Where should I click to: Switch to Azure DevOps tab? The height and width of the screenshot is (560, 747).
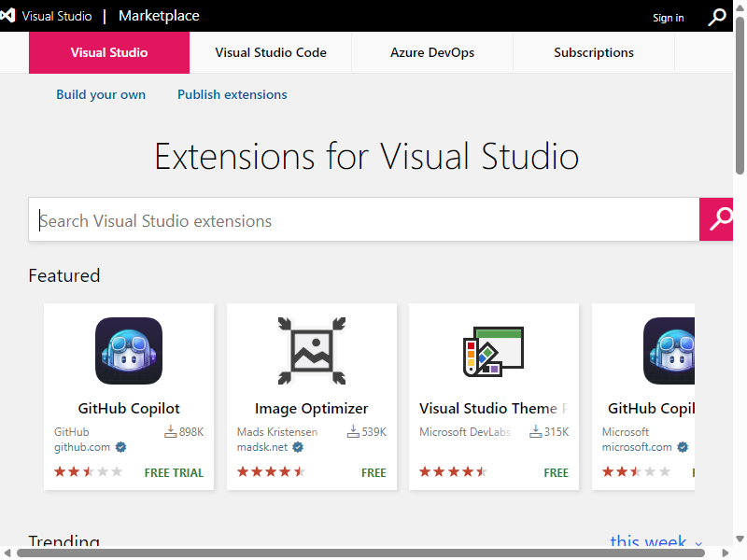click(432, 52)
